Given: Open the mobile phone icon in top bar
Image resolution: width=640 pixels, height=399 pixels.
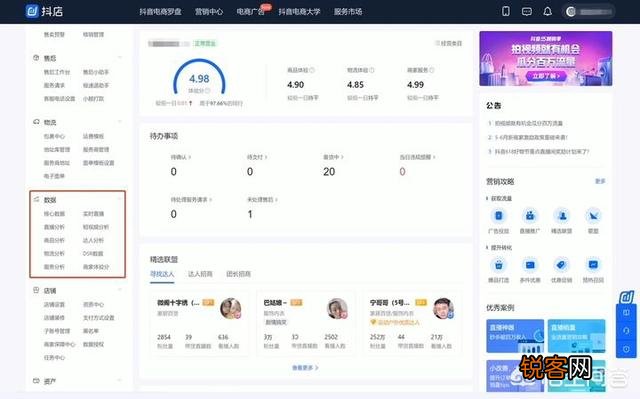Looking at the screenshot, I should pos(506,11).
